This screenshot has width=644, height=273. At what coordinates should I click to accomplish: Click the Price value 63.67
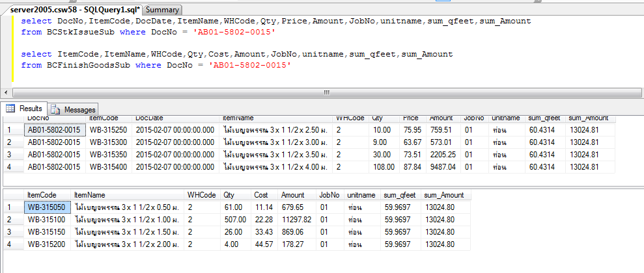(x=413, y=142)
